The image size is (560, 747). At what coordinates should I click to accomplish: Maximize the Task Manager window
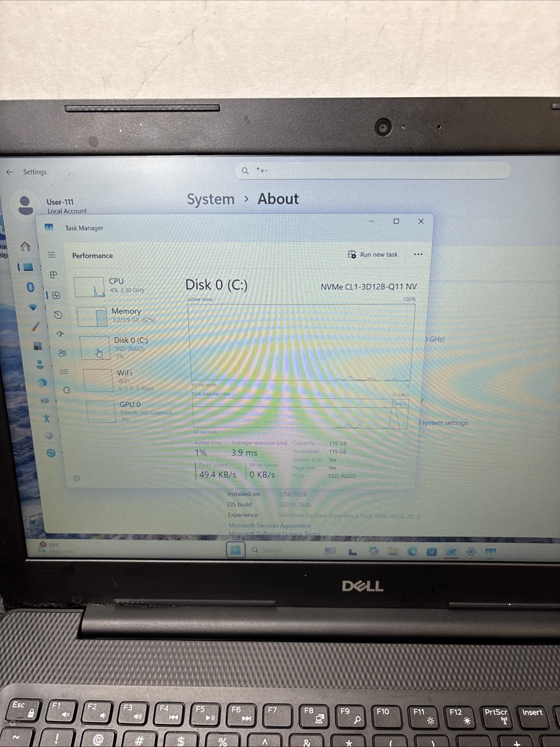pos(396,221)
